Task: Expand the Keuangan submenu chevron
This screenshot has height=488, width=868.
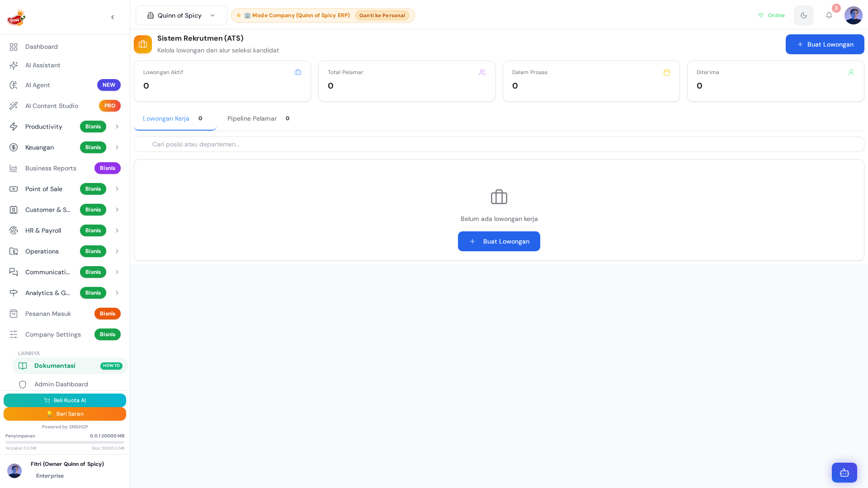Action: click(x=117, y=147)
